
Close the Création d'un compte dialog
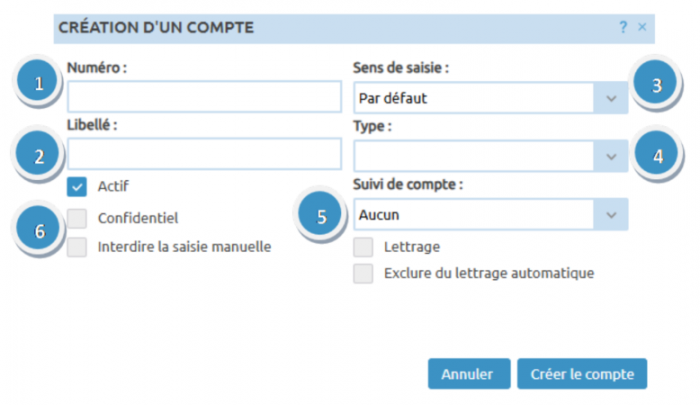point(642,28)
